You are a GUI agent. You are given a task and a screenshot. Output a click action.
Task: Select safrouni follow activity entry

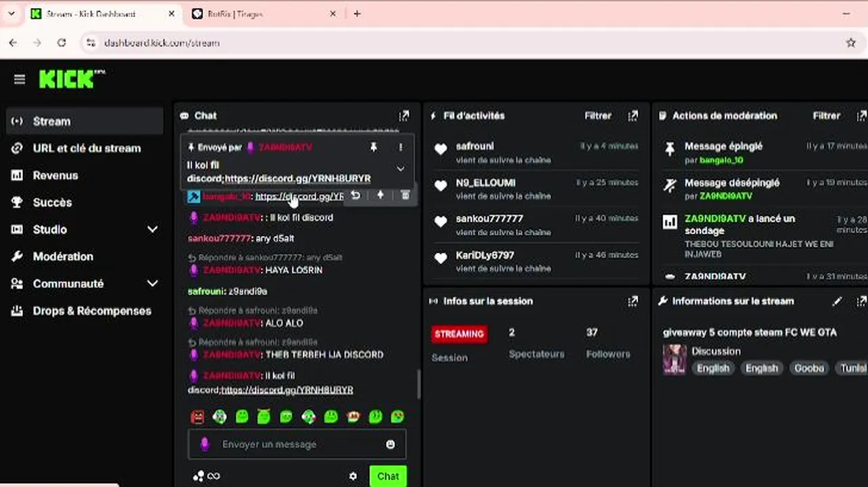[x=535, y=152]
